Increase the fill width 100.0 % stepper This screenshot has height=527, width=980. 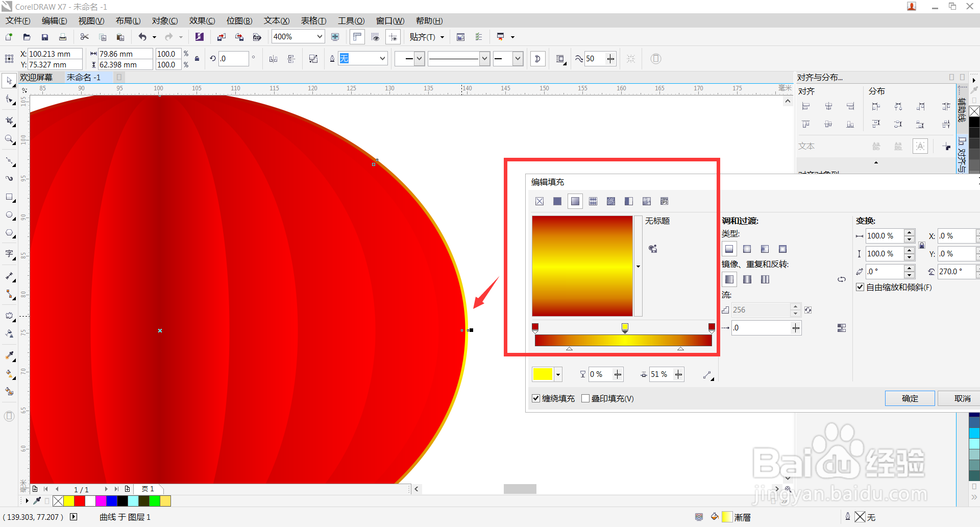[x=910, y=233]
